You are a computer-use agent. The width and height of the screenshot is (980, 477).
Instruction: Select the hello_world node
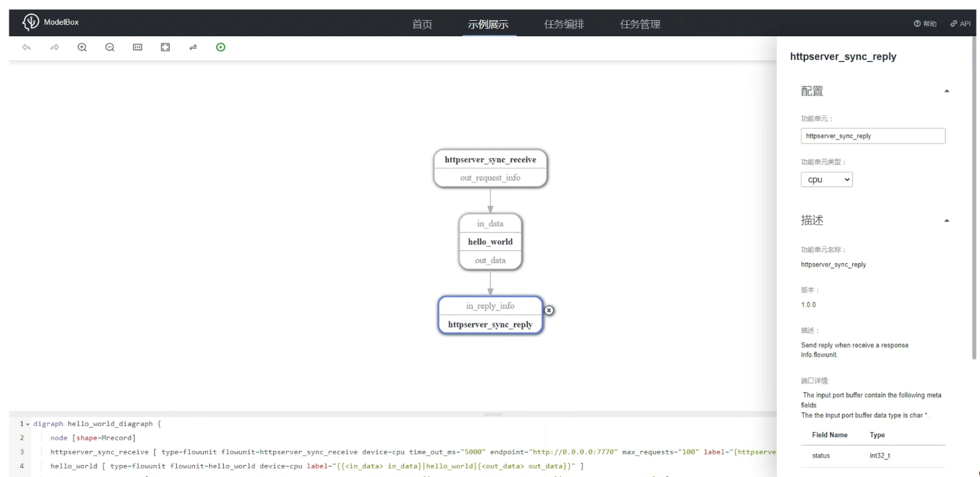point(490,242)
